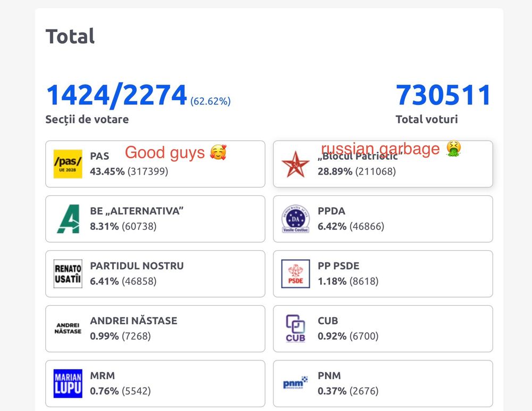Click the PSDE rose logo

point(295,274)
